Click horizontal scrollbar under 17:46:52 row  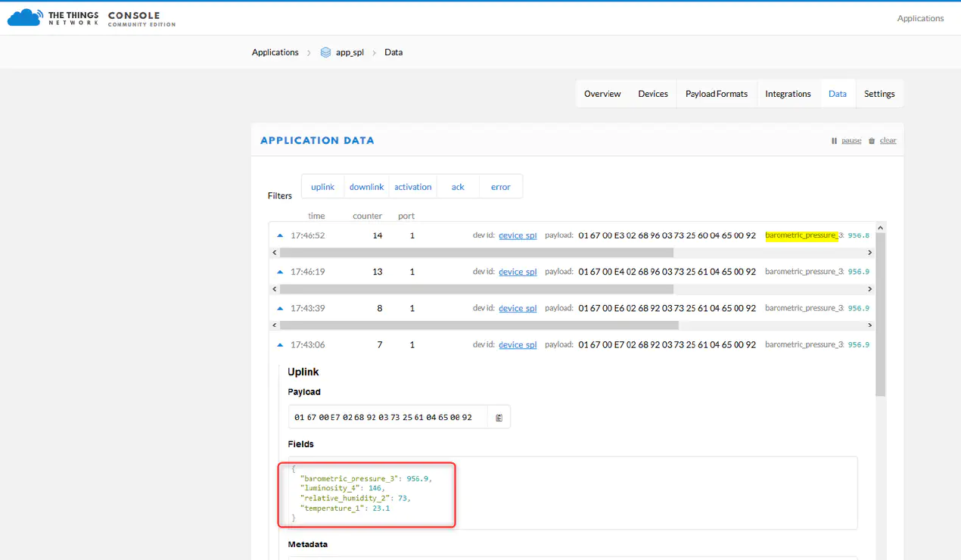point(476,253)
